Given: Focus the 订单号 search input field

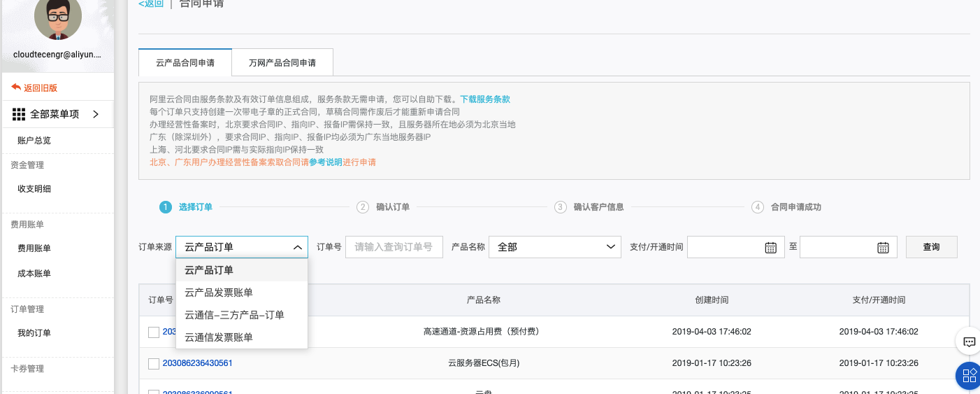Looking at the screenshot, I should (x=394, y=247).
